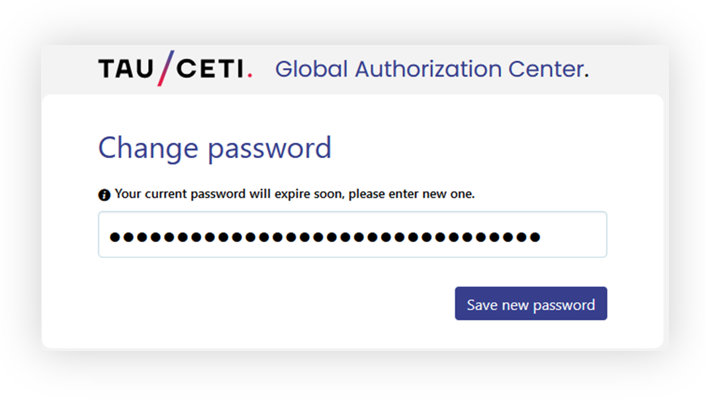
Task: Click the word password in the heading
Action: (270, 149)
